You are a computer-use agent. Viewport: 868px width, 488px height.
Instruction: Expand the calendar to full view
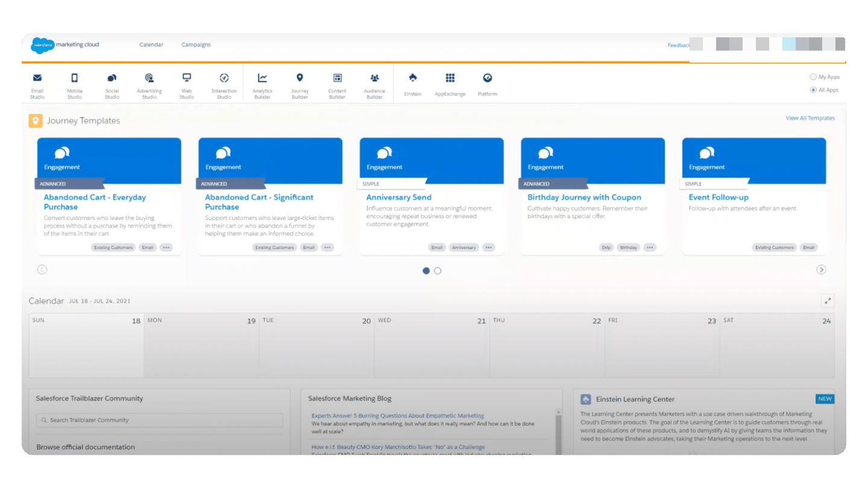point(828,301)
